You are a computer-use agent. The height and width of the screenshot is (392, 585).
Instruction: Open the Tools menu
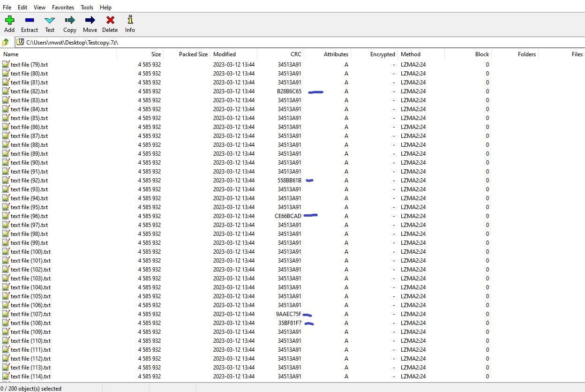coord(87,8)
